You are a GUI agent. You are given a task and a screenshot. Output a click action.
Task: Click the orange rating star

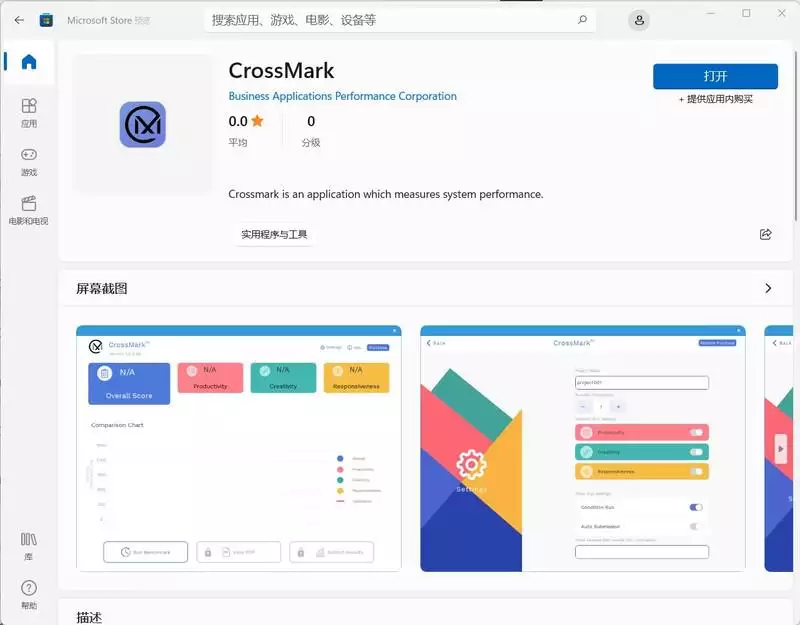pyautogui.click(x=257, y=121)
